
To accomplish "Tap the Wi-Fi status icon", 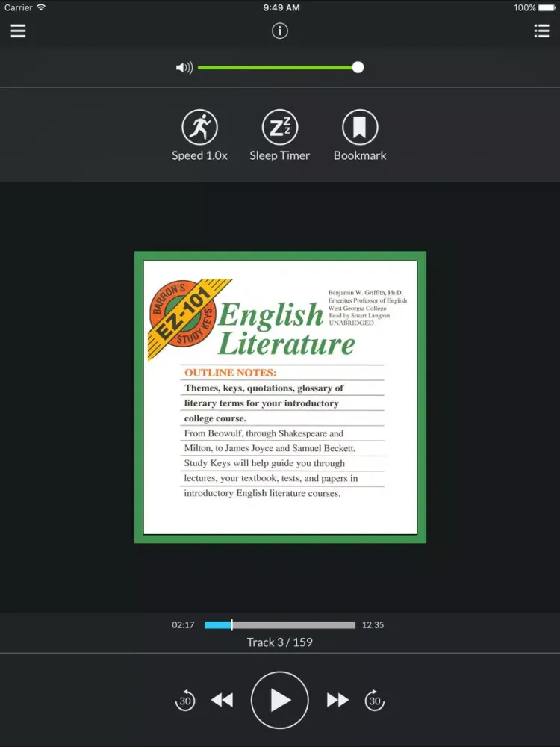I will coord(41,7).
